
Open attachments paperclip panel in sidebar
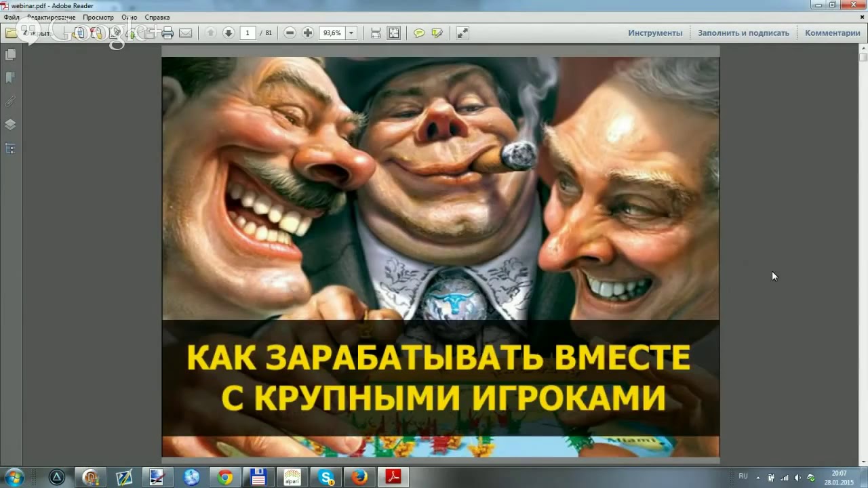point(10,101)
